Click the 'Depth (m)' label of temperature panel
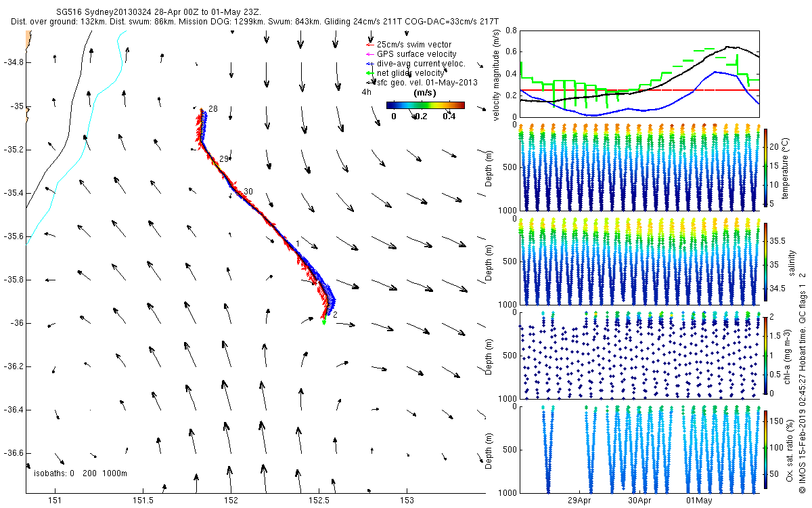This screenshot has width=812, height=508. [x=489, y=169]
